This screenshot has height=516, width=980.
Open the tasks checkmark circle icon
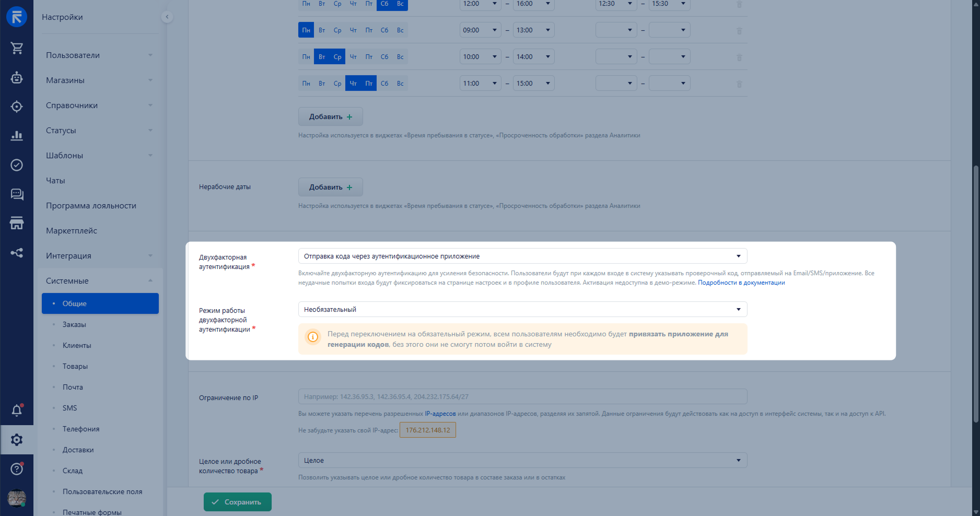click(17, 165)
